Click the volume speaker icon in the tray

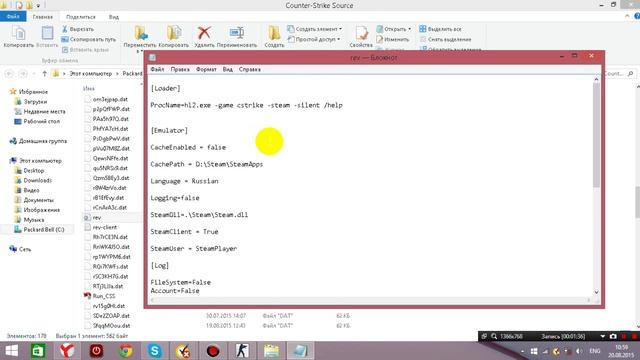[579, 351]
